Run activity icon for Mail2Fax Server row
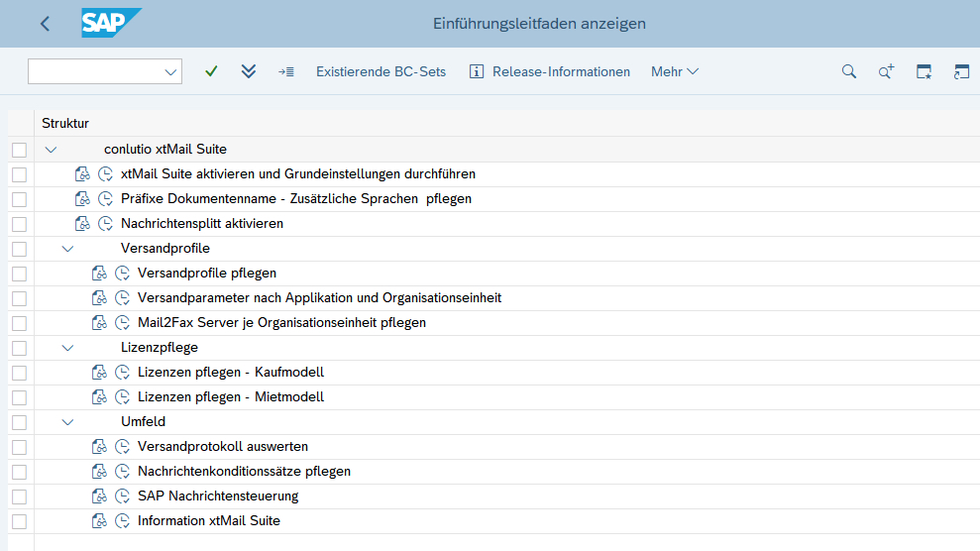 click(x=123, y=322)
